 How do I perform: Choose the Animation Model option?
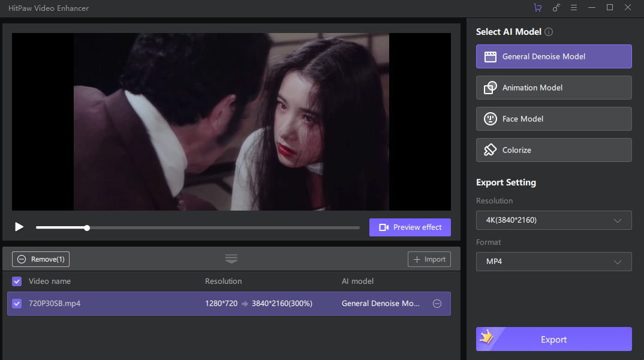point(553,88)
